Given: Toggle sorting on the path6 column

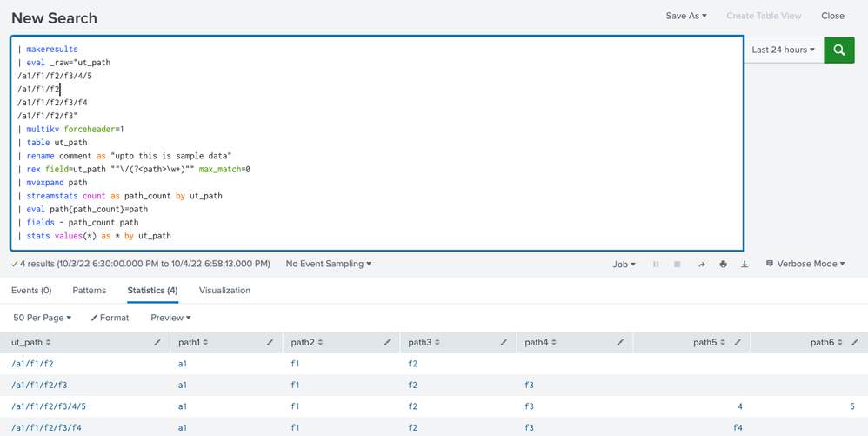Looking at the screenshot, I should [826, 343].
